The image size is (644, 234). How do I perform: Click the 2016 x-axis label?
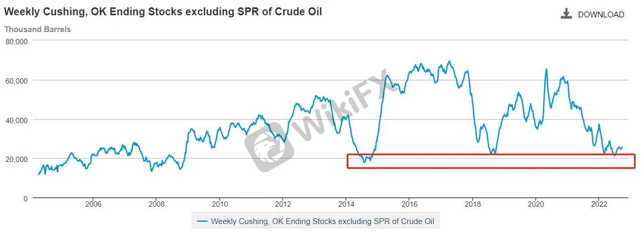point(410,205)
